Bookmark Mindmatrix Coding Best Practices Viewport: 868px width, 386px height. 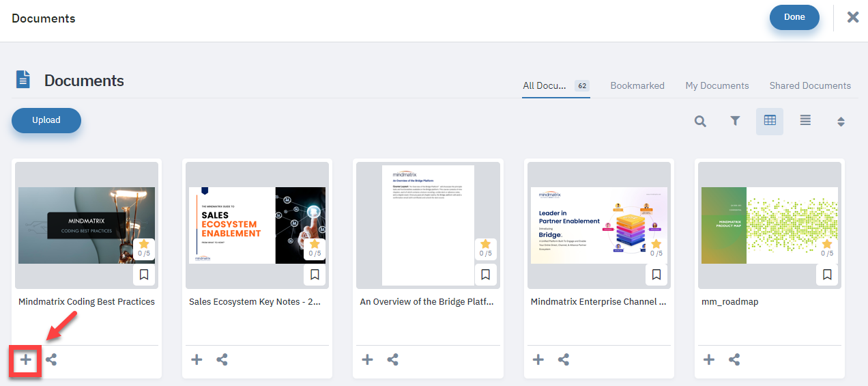pyautogui.click(x=144, y=275)
